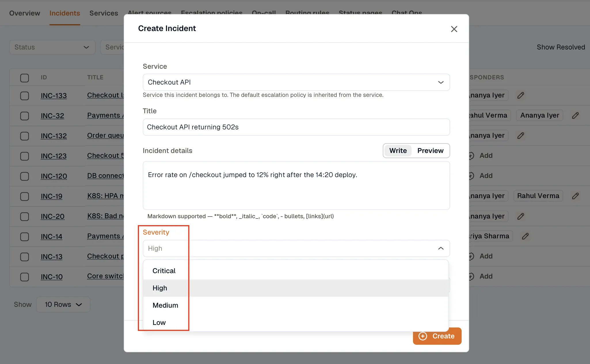This screenshot has width=590, height=364.
Task: Check the box for INC-13
Action: coord(24,257)
